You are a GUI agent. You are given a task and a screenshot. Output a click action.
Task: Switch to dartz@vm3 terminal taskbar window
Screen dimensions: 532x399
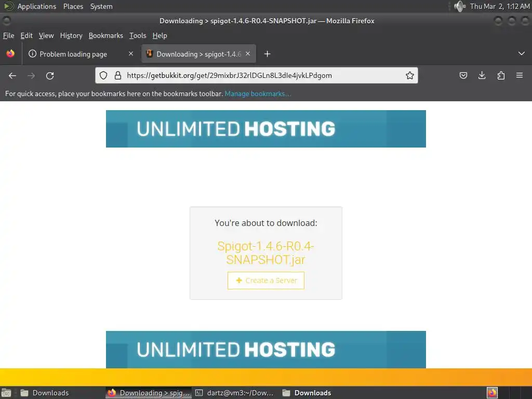tap(235, 393)
